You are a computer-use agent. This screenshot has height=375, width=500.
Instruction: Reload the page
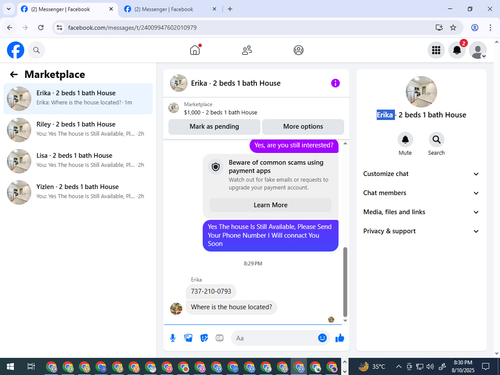(x=41, y=27)
